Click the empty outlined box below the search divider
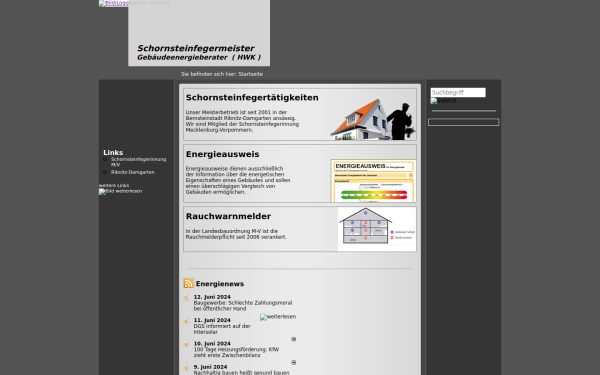600x375 pixels. [x=463, y=122]
